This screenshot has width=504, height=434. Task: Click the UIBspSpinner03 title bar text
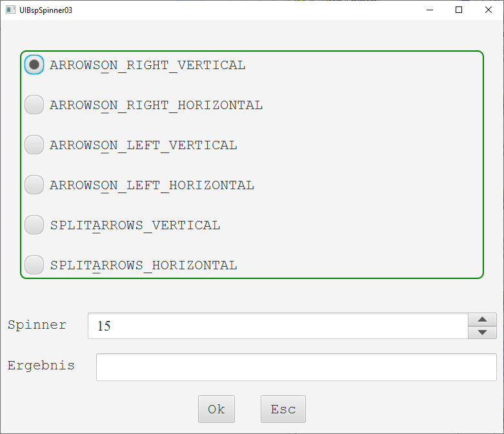46,10
